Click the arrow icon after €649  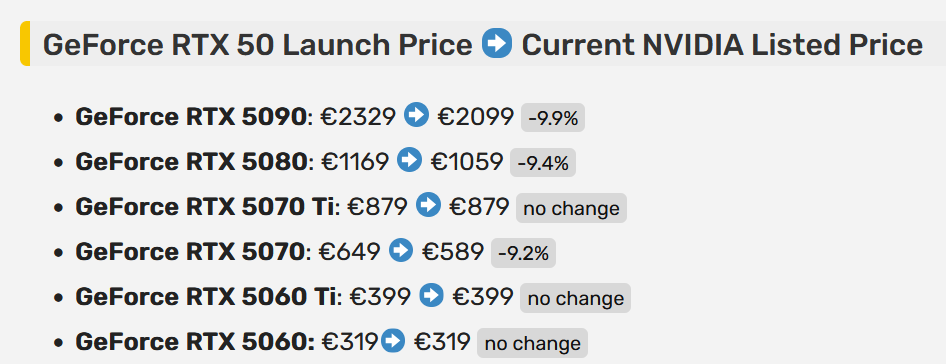point(401,250)
